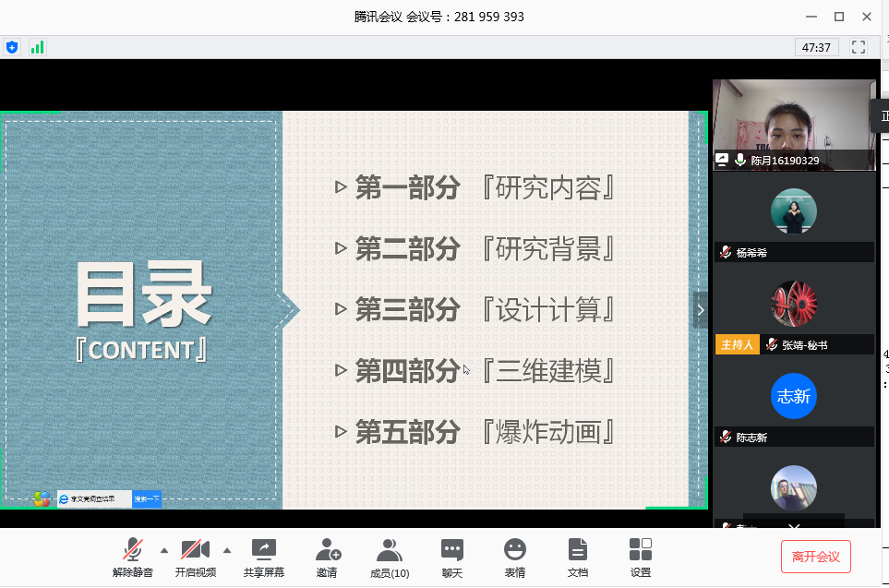
Task: Unmute microphone with 解除静音 button
Action: click(x=133, y=557)
